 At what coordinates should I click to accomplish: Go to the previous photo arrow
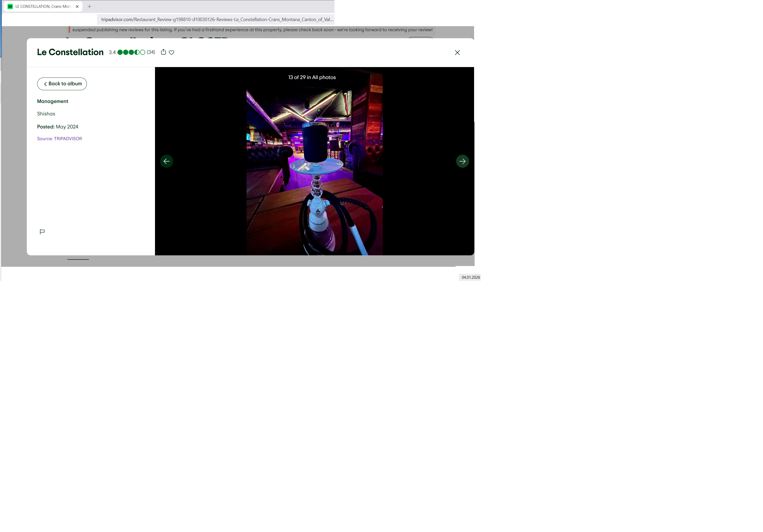(166, 161)
